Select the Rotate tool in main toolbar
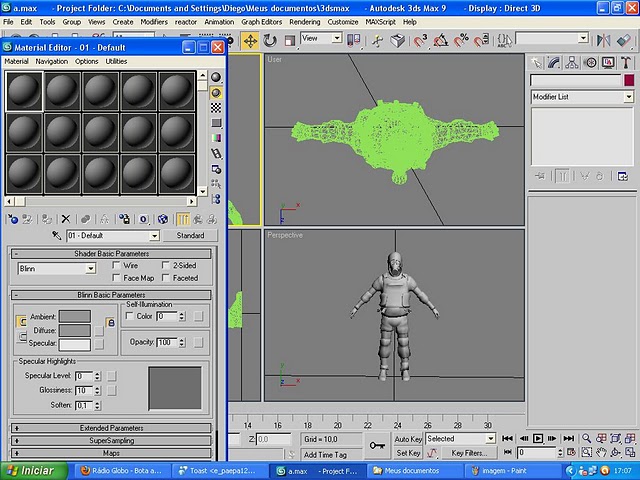Image resolution: width=640 pixels, height=480 pixels. (270, 41)
